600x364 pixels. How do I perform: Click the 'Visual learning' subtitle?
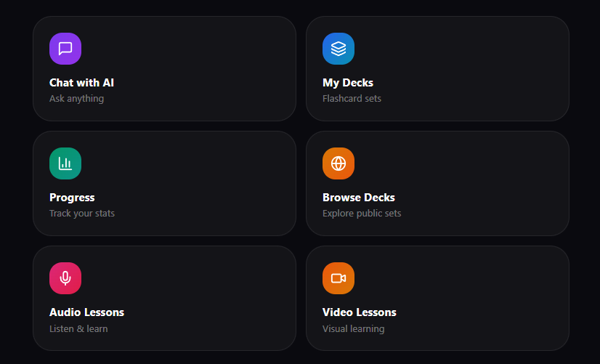pos(354,328)
